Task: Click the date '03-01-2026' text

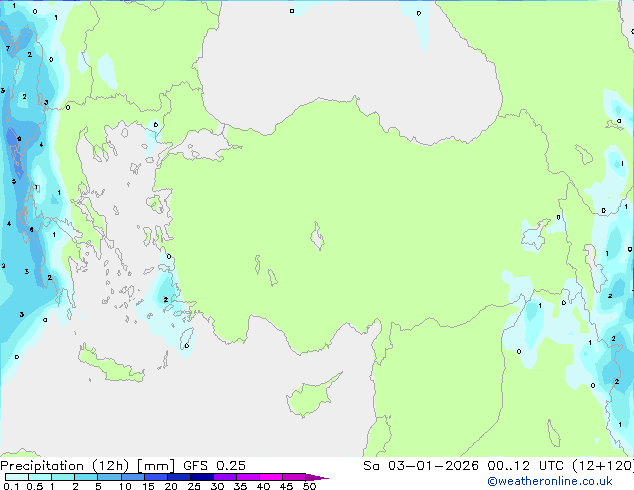Action: tap(433, 466)
